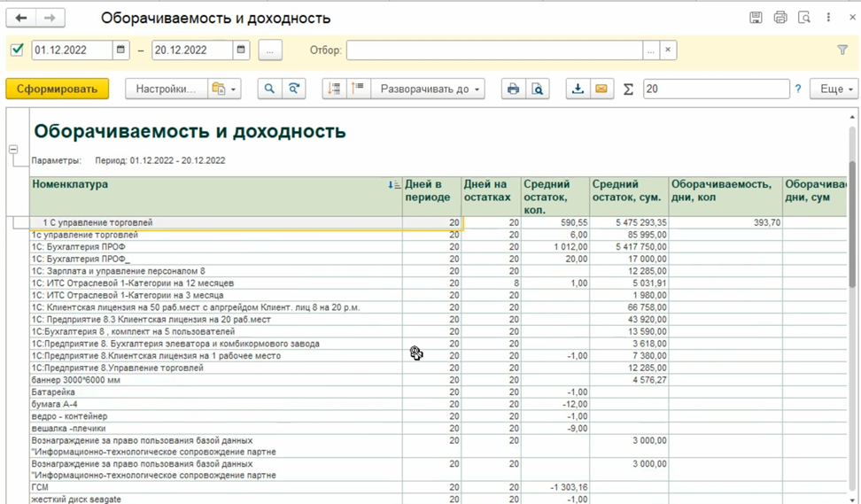
Task: Select the бумага А-4 row
Action: point(216,404)
